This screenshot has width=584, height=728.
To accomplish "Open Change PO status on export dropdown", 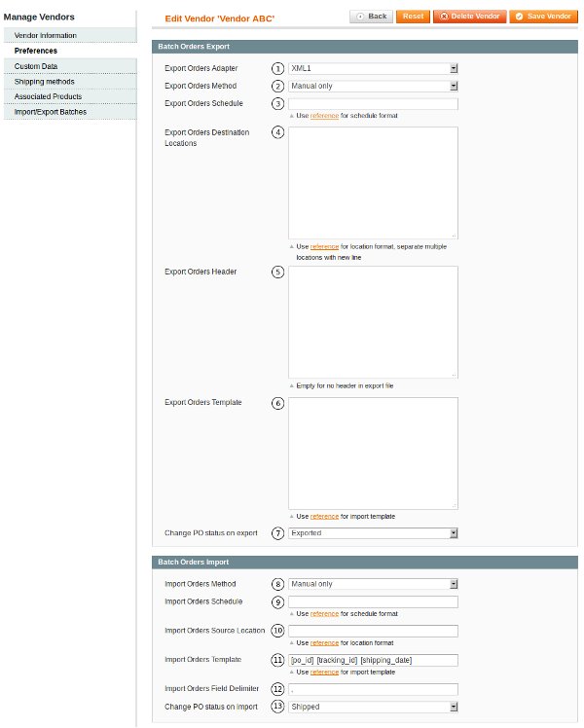I will tap(373, 533).
